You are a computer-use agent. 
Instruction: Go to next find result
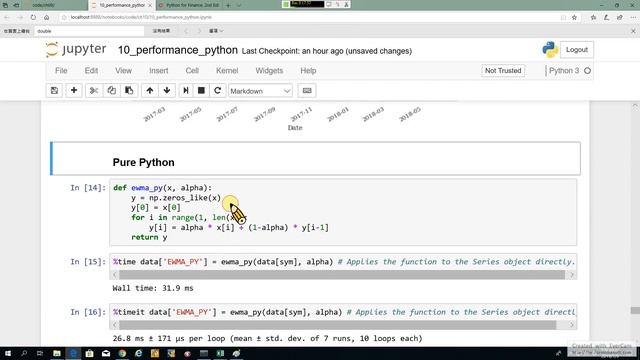pos(199,31)
